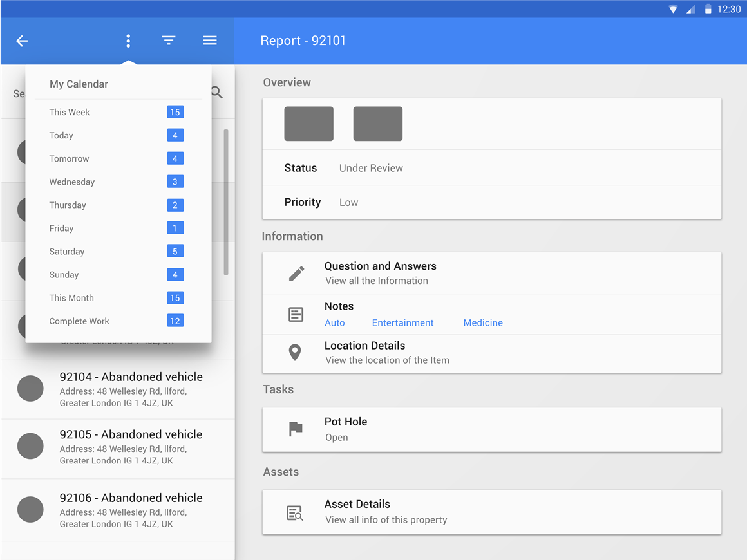This screenshot has width=747, height=560.
Task: Open the filter icon in toolbar
Action: [x=169, y=41]
